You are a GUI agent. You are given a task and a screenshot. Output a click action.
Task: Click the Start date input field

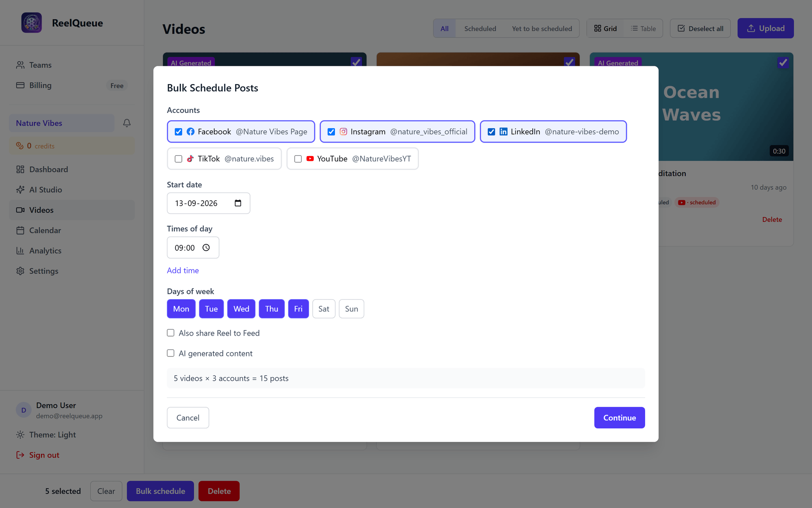click(x=208, y=203)
